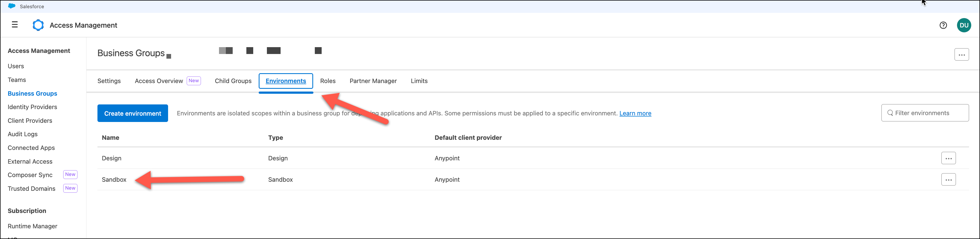Click the Business Groups page heading

[x=131, y=53]
